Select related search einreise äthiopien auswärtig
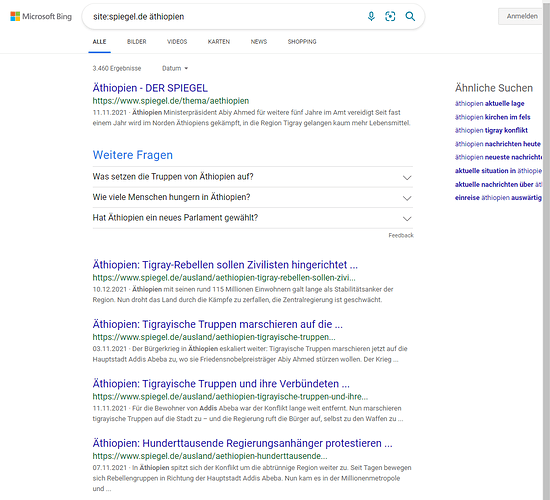Screen dimensions: 550x500 (x=498, y=198)
